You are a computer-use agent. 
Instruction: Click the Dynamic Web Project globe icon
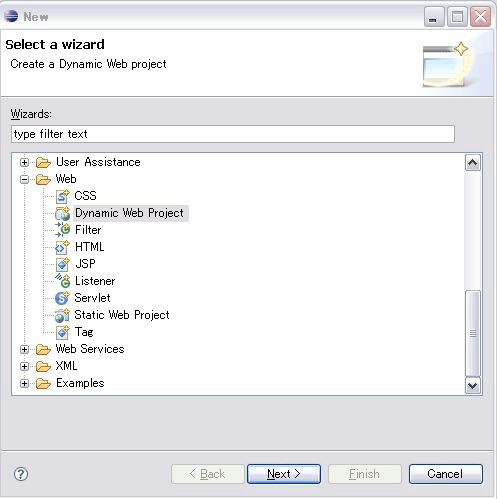[x=62, y=213]
